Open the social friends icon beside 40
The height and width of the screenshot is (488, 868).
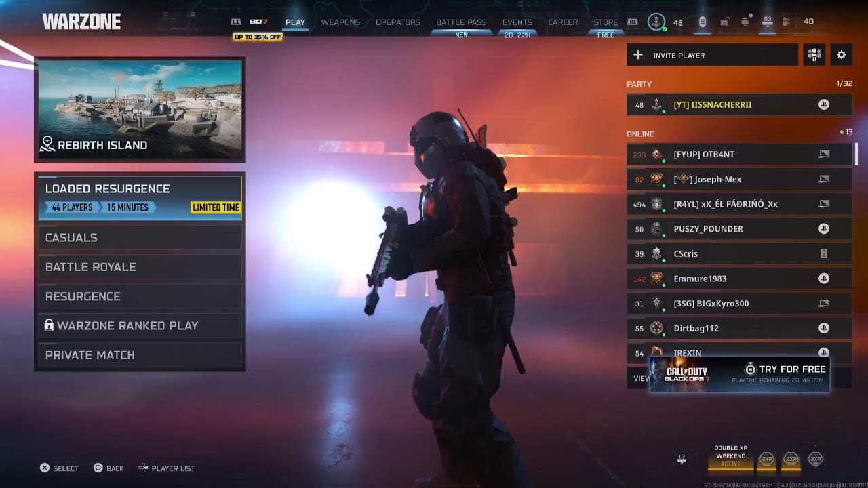tap(786, 22)
